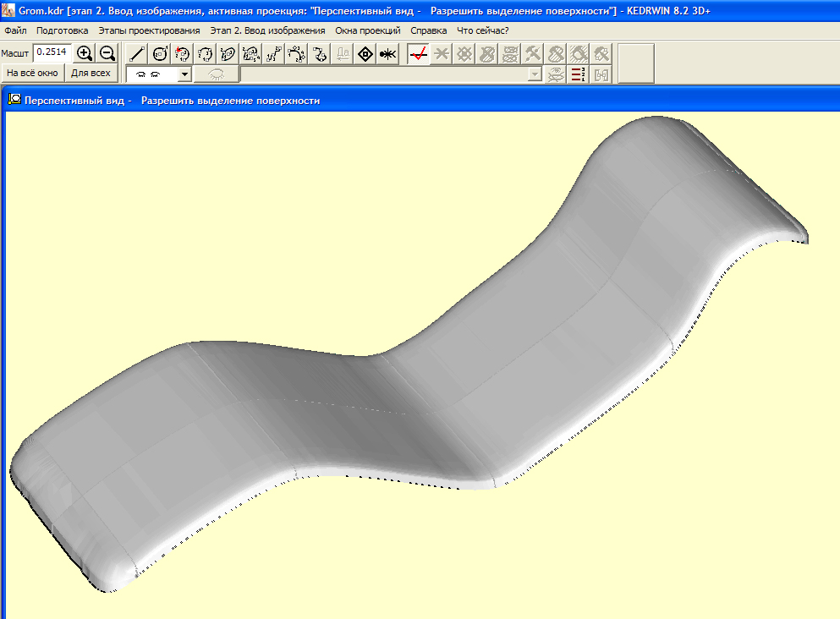Screen dimensions: 840x619
Task: Open the Этапы проектирования menu
Action: pos(149,30)
